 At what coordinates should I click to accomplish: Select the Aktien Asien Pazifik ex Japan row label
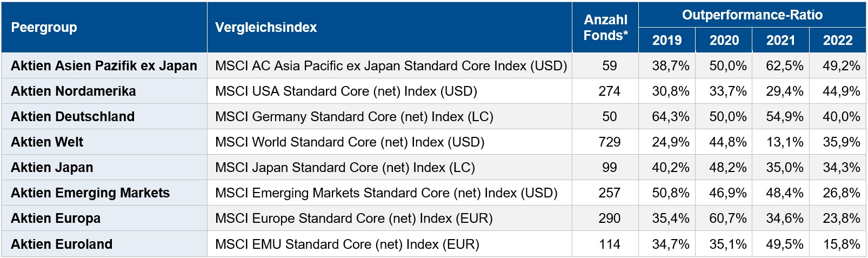click(x=104, y=66)
